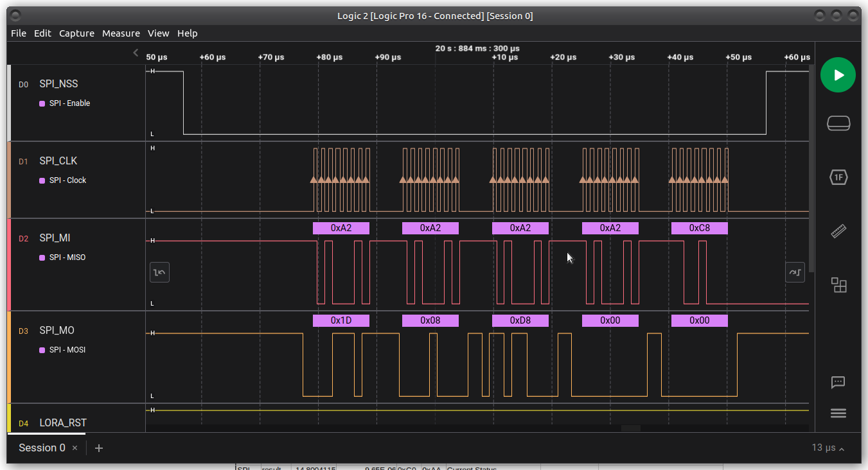Open the Measurements ruler icon
This screenshot has width=868, height=470.
click(x=838, y=231)
